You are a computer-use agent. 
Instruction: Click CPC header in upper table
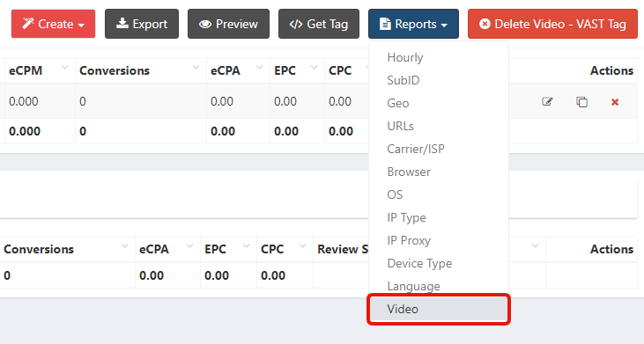tap(340, 70)
